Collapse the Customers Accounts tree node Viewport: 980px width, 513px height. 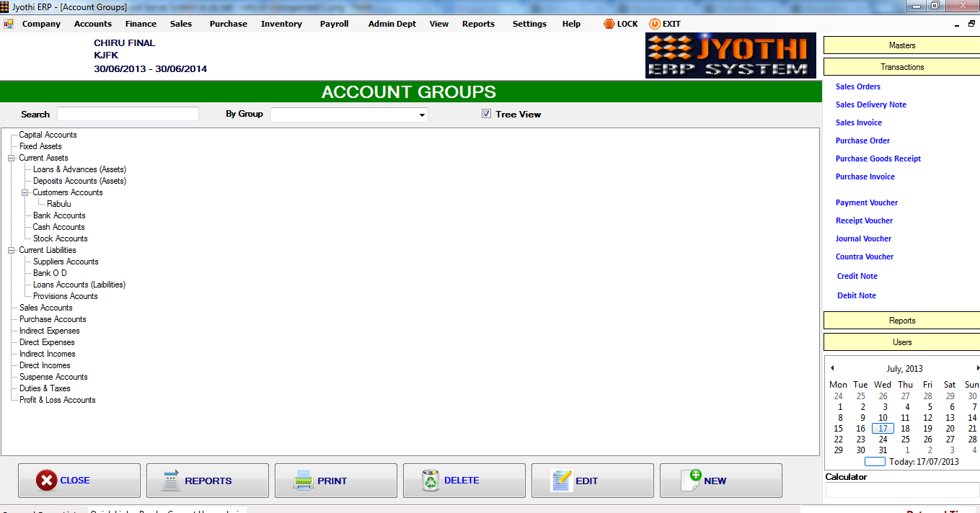pyautogui.click(x=24, y=192)
